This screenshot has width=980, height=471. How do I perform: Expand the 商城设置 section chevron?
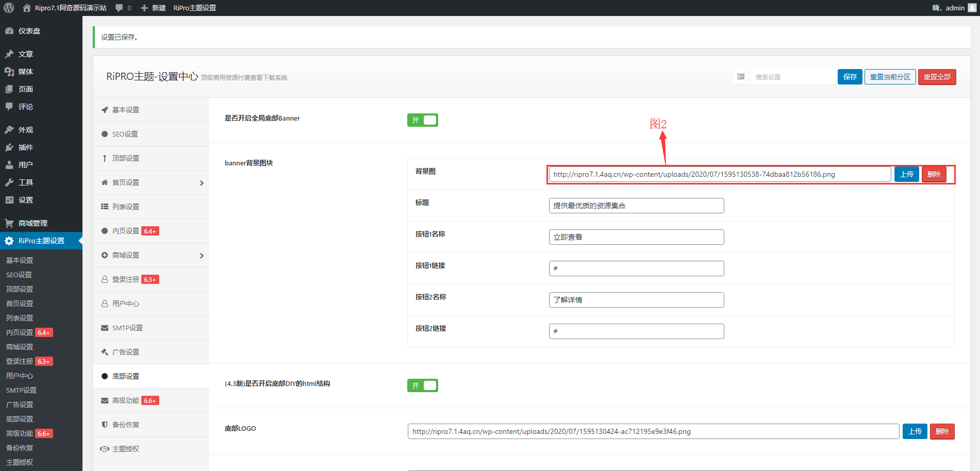coord(202,255)
